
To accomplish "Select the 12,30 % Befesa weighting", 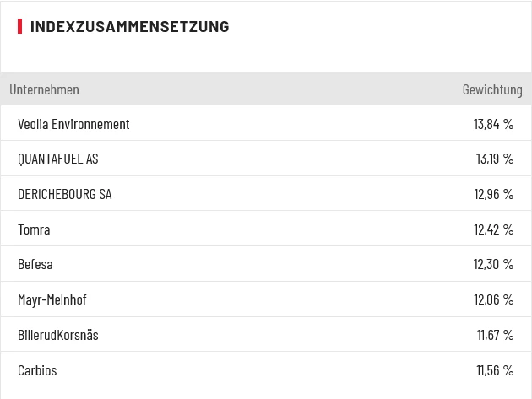I will coord(493,264).
